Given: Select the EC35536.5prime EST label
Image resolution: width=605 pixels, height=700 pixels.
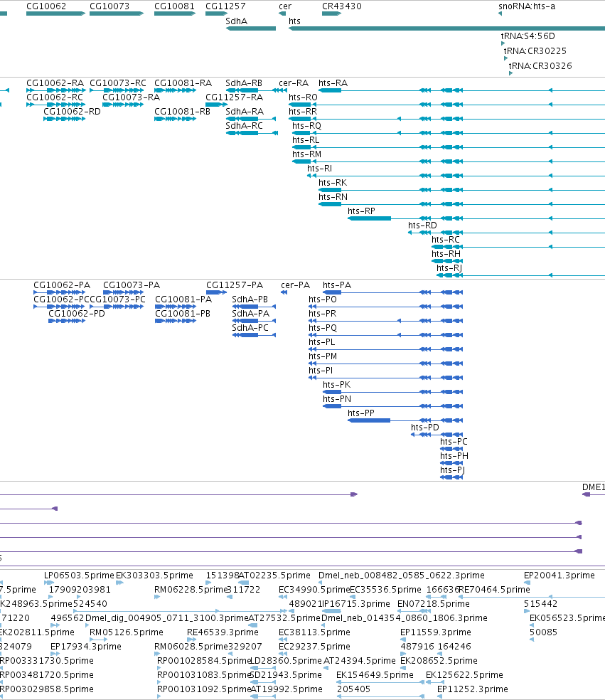Looking at the screenshot, I should point(385,590).
